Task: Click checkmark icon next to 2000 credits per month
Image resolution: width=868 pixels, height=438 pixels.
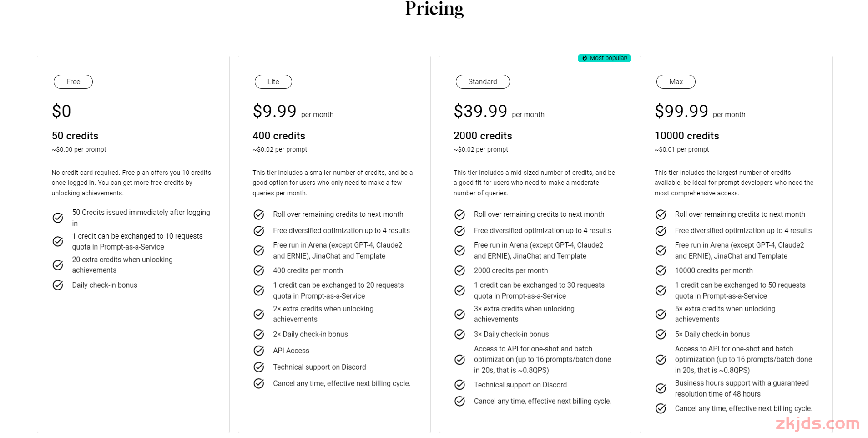Action: click(460, 270)
